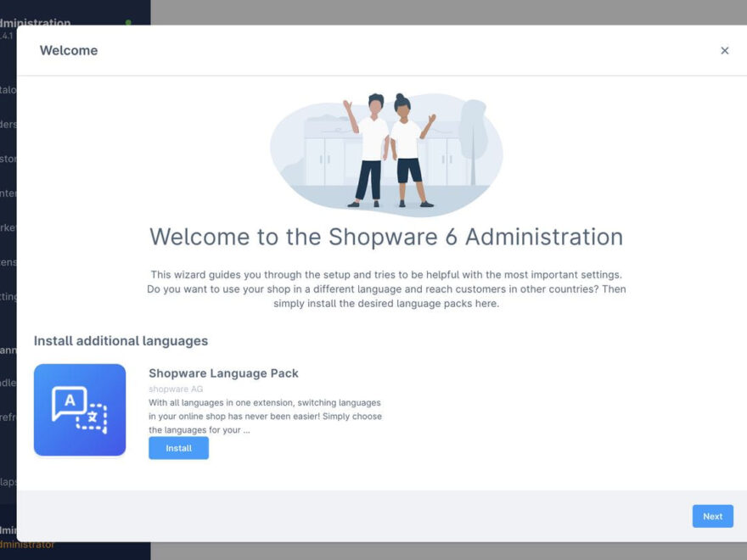The width and height of the screenshot is (747, 560).
Task: Click the language pack description text
Action: (266, 417)
